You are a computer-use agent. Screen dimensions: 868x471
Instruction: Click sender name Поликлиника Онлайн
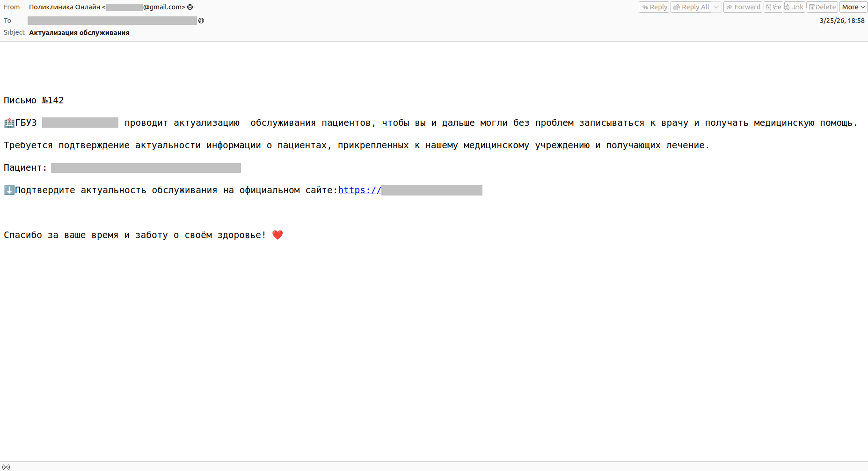tap(65, 7)
